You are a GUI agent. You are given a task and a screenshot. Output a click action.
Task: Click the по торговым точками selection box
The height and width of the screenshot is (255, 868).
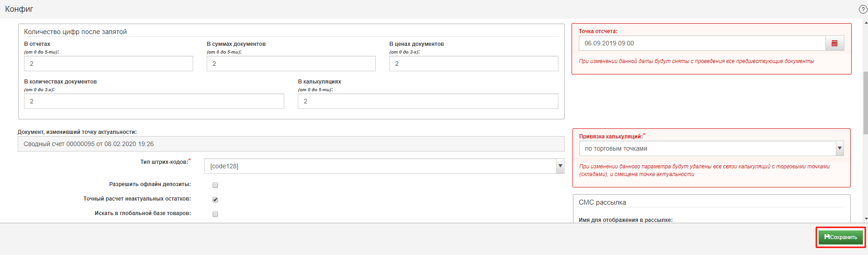pyautogui.click(x=707, y=148)
